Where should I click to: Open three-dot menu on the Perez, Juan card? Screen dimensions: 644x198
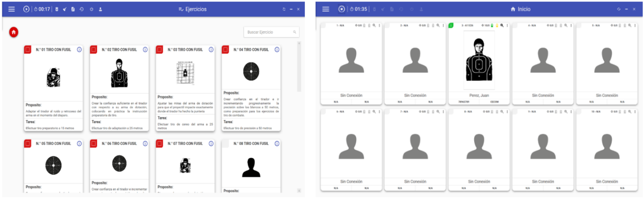point(507,25)
